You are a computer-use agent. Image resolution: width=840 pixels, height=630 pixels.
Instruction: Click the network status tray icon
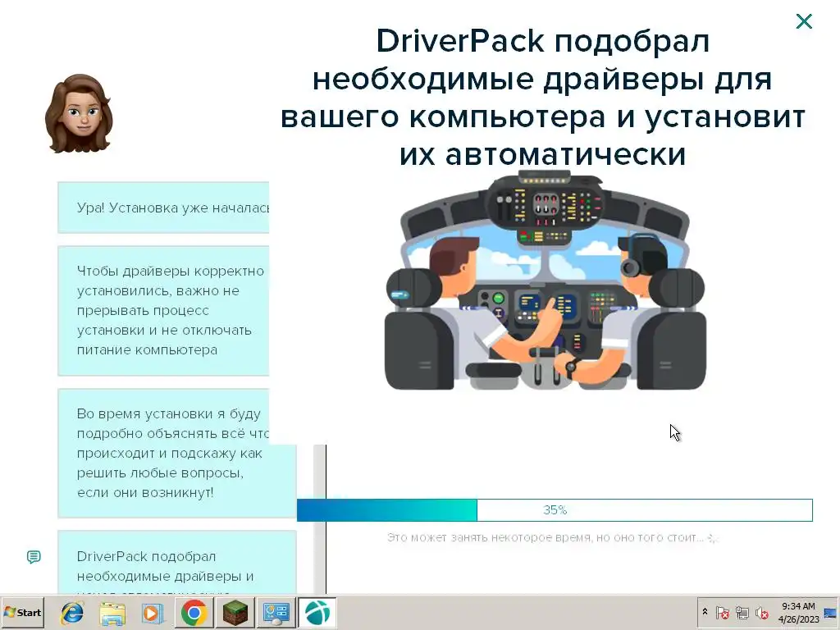[742, 612]
